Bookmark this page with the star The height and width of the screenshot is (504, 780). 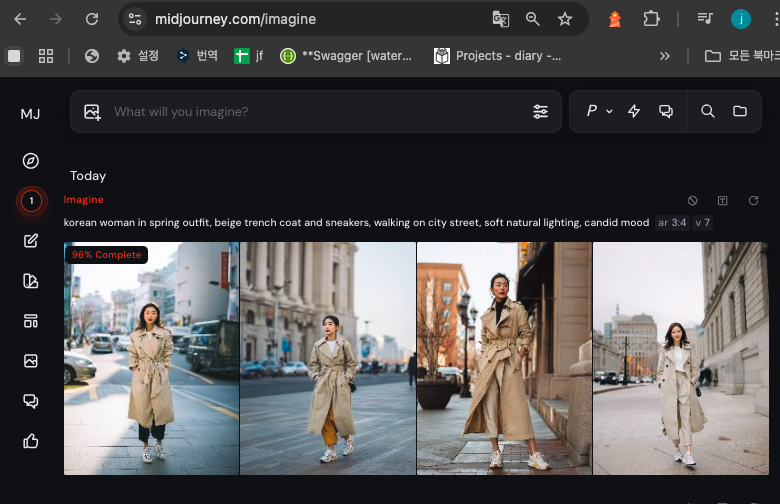click(565, 19)
